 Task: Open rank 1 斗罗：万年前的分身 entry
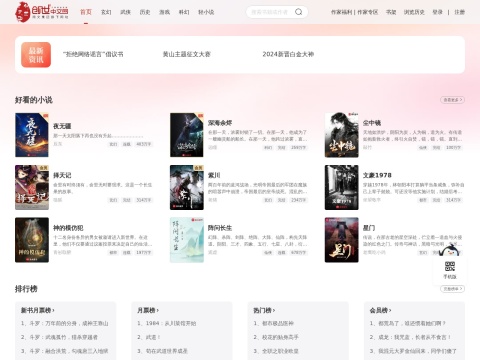point(64,323)
